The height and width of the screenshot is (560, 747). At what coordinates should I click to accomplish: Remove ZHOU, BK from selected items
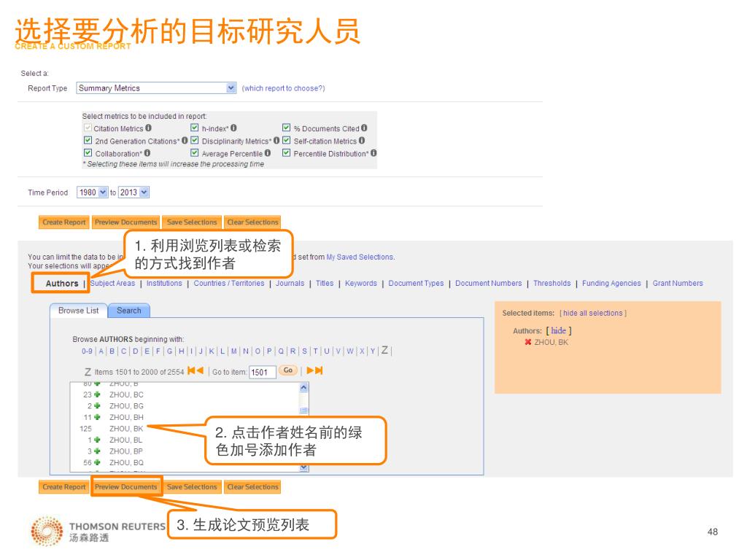(x=528, y=342)
